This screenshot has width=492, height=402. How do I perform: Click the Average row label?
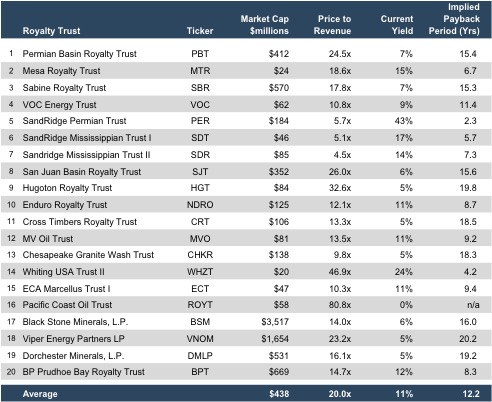(x=40, y=394)
